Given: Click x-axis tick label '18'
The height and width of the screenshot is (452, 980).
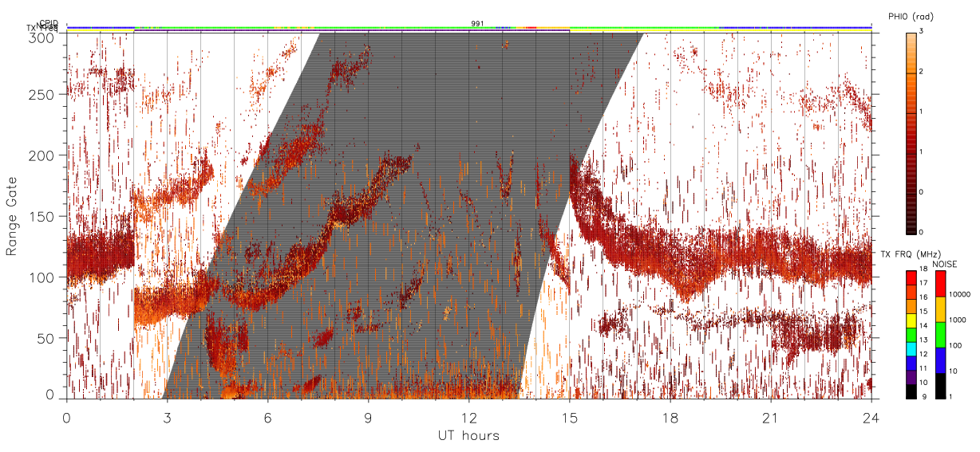Looking at the screenshot, I should (670, 417).
